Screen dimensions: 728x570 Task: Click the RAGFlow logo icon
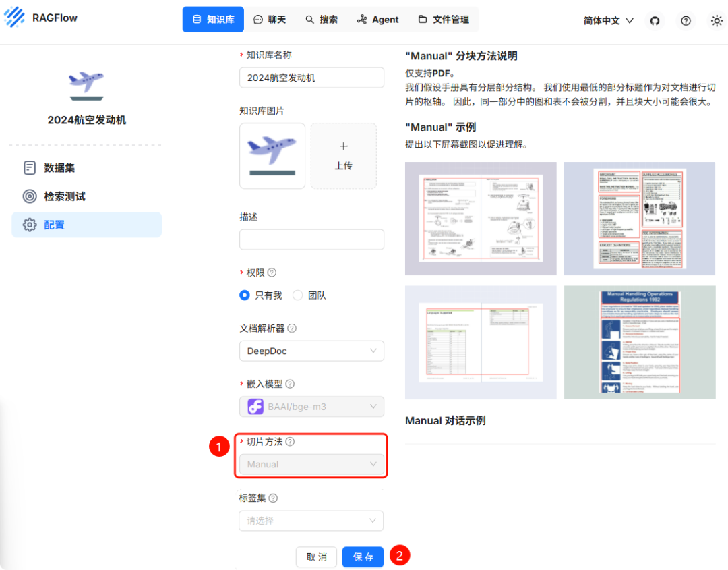[14, 17]
